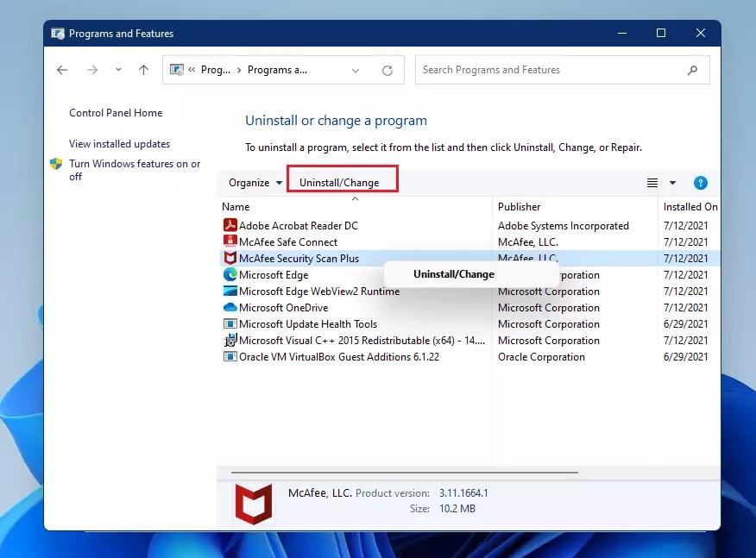Image resolution: width=756 pixels, height=558 pixels.
Task: Click the Microsoft Visual C++ Redistributable icon
Action: click(x=228, y=340)
